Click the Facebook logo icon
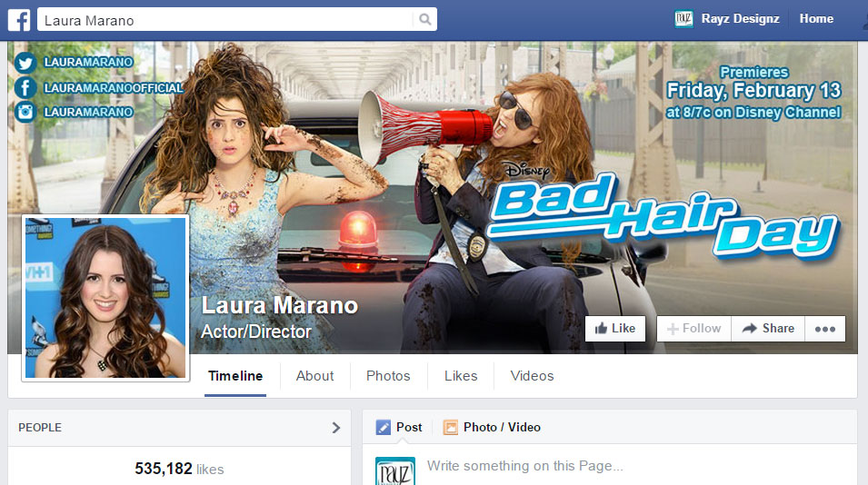The height and width of the screenshot is (485, 868). tap(20, 19)
